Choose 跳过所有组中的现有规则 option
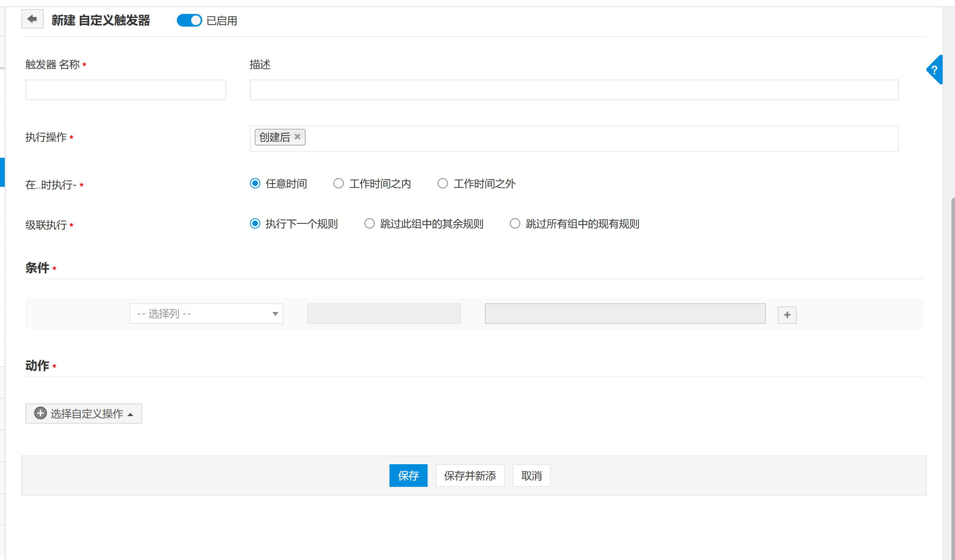The image size is (955, 560). (515, 223)
